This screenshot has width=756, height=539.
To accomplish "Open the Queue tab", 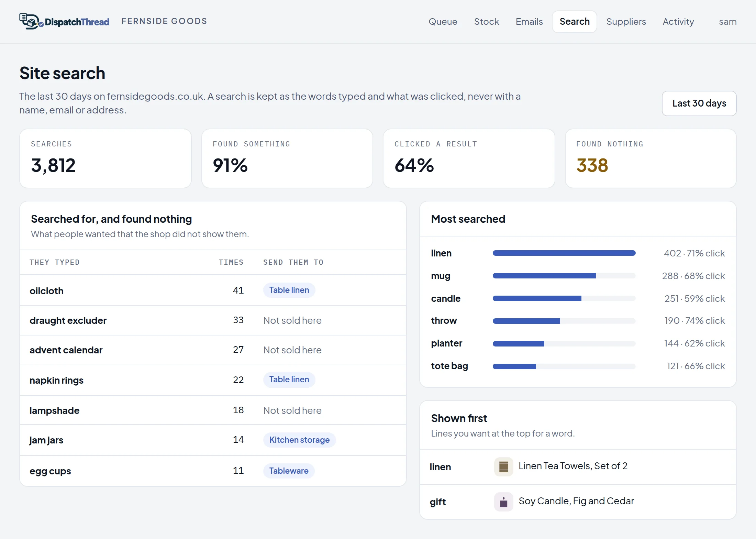I will pos(443,22).
